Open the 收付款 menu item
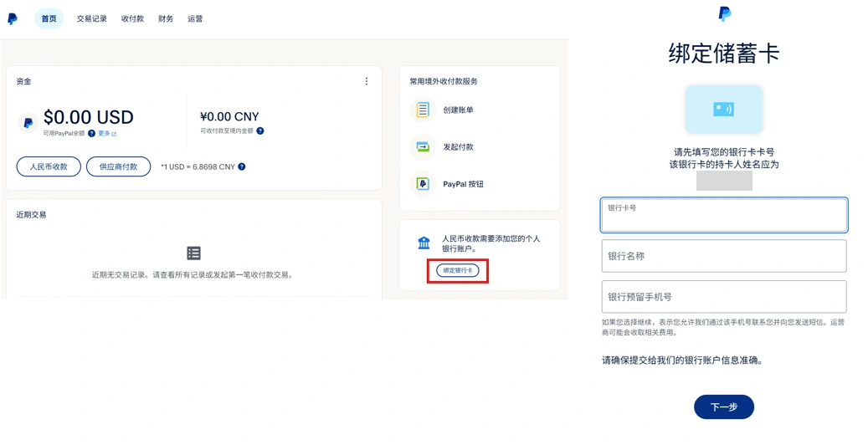Image resolution: width=868 pixels, height=445 pixels. pyautogui.click(x=132, y=18)
